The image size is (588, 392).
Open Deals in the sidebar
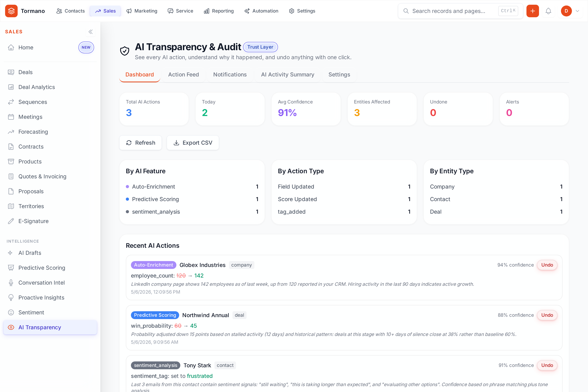tap(50, 72)
